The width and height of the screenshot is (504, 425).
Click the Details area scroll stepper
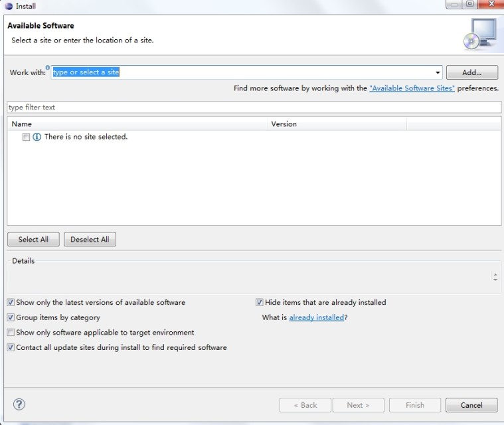(x=495, y=277)
